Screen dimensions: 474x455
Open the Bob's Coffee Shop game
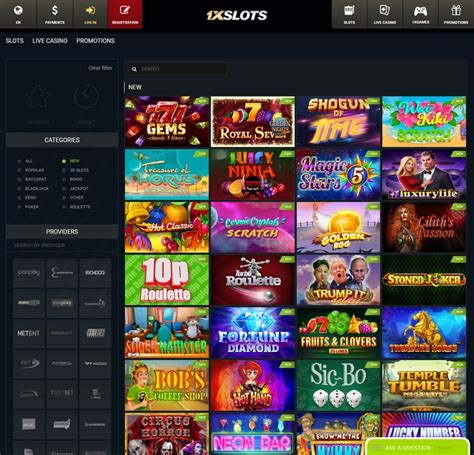[x=167, y=385]
